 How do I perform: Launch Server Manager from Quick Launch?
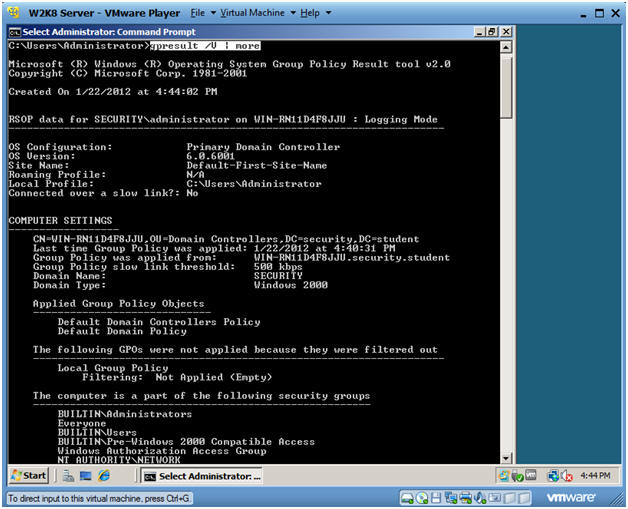(x=68, y=476)
